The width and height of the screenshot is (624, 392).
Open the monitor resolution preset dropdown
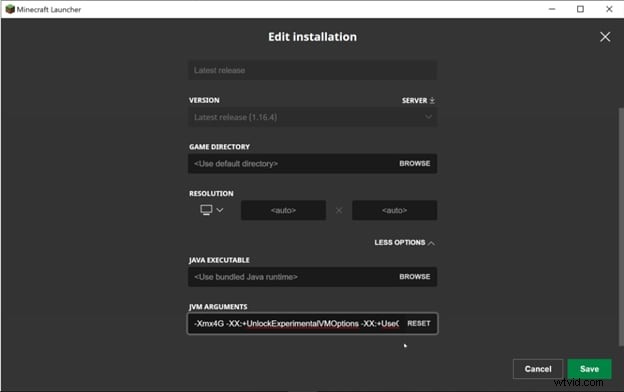pos(211,210)
